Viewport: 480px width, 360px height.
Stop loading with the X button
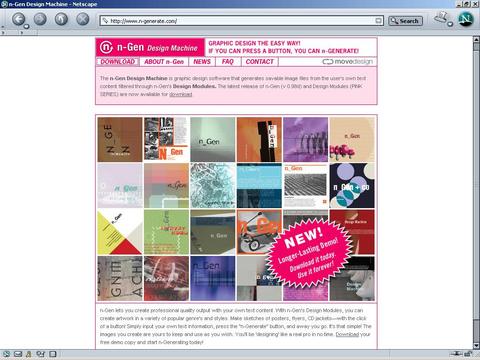[x=83, y=19]
